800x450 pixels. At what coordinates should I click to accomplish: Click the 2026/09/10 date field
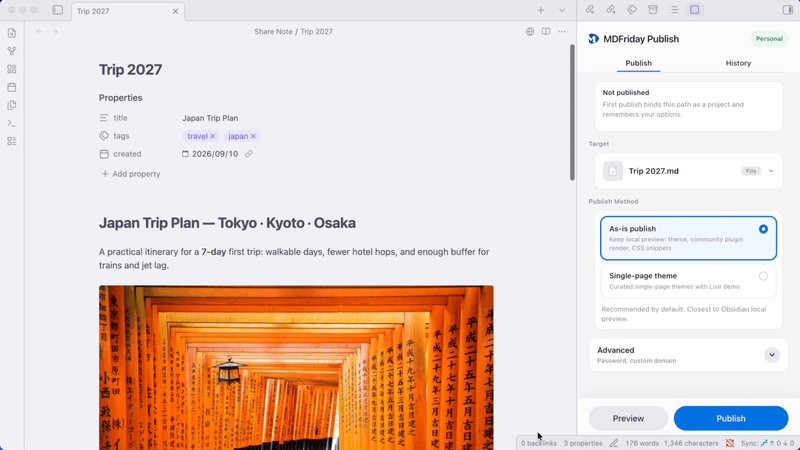(x=215, y=154)
